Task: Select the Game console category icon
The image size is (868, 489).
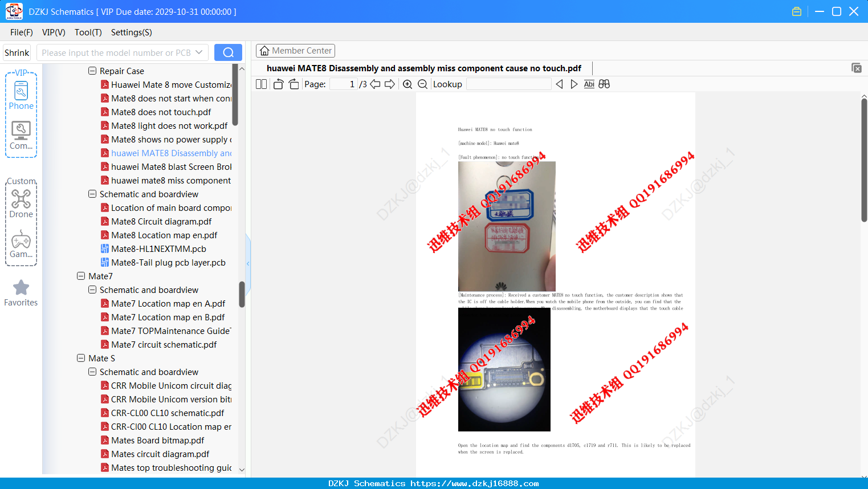Action: point(21,244)
